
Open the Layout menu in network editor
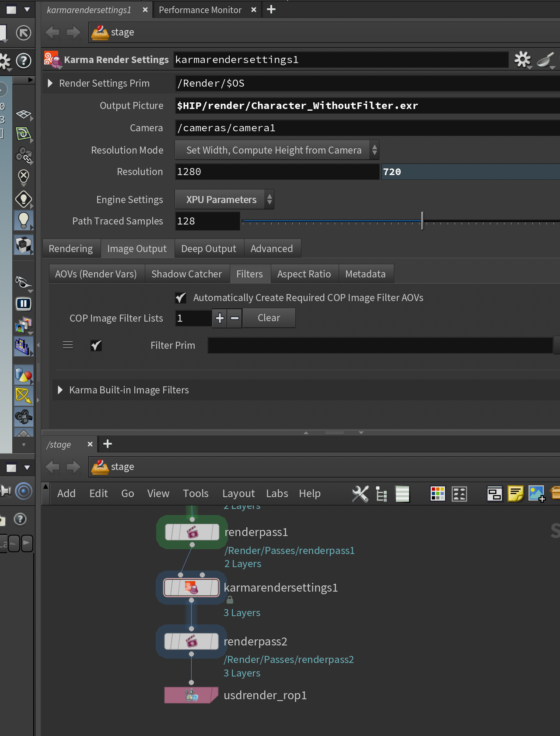coord(238,494)
